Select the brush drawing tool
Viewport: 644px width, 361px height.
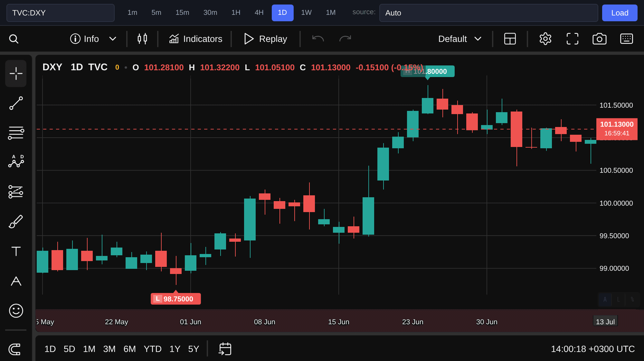[16, 222]
